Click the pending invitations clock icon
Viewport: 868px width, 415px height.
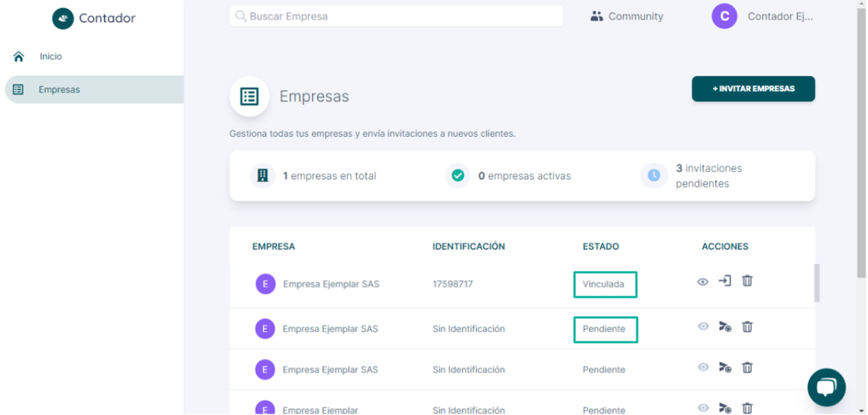pyautogui.click(x=654, y=175)
